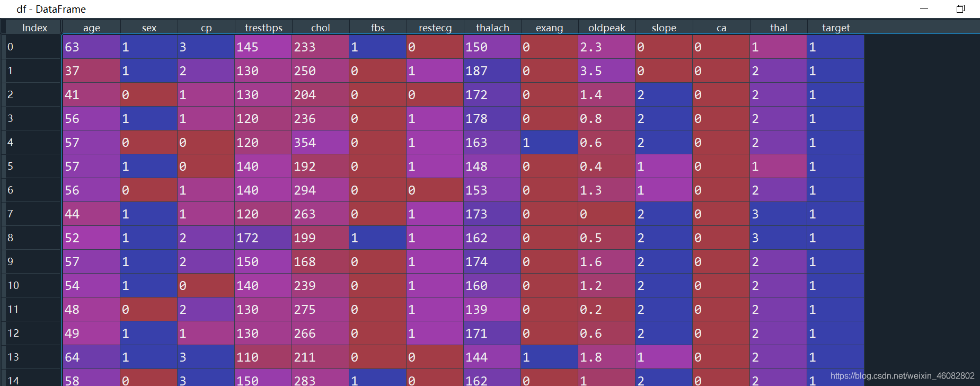Select row index 13
980x386 pixels.
[x=32, y=357]
